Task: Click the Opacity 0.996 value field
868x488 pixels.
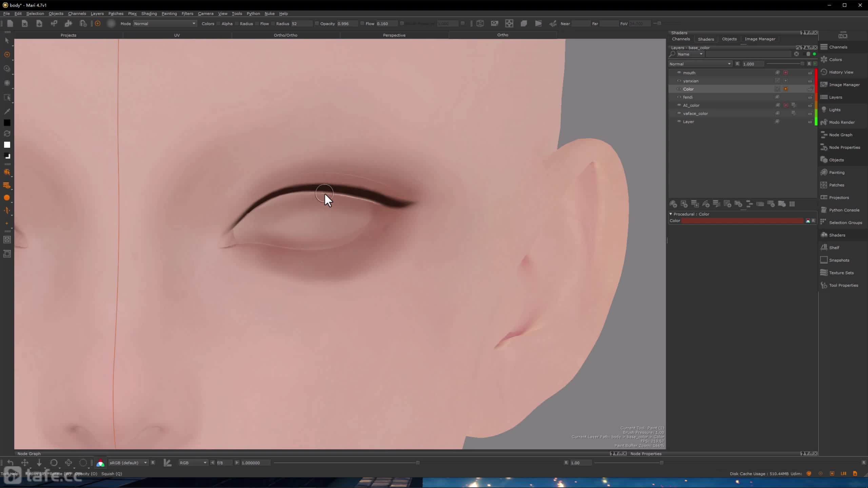Action: (x=347, y=23)
